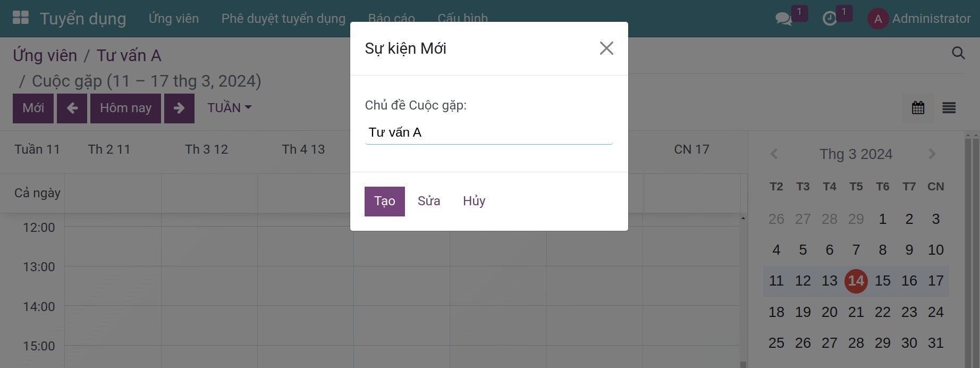
Task: Select day 14 in the mini calendar
Action: coord(856,281)
